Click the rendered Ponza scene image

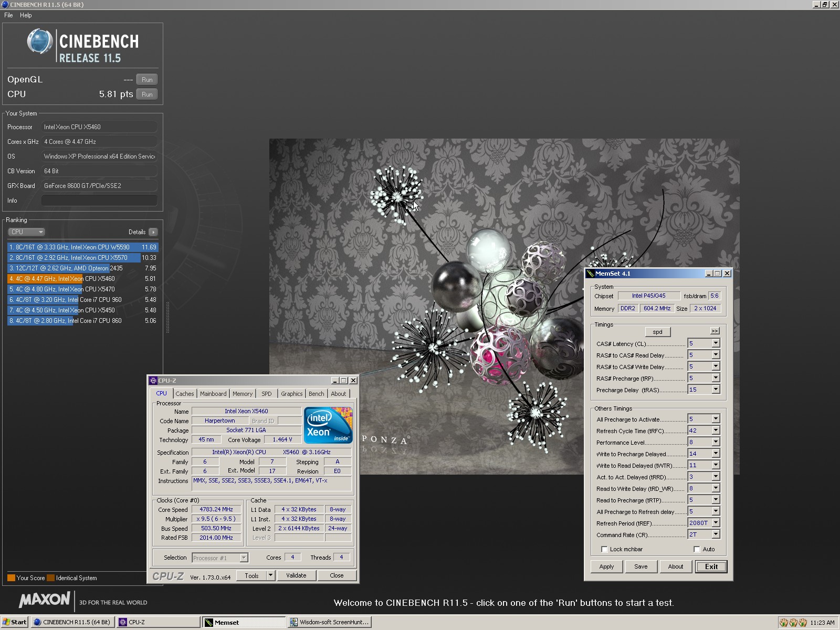pyautogui.click(x=504, y=307)
